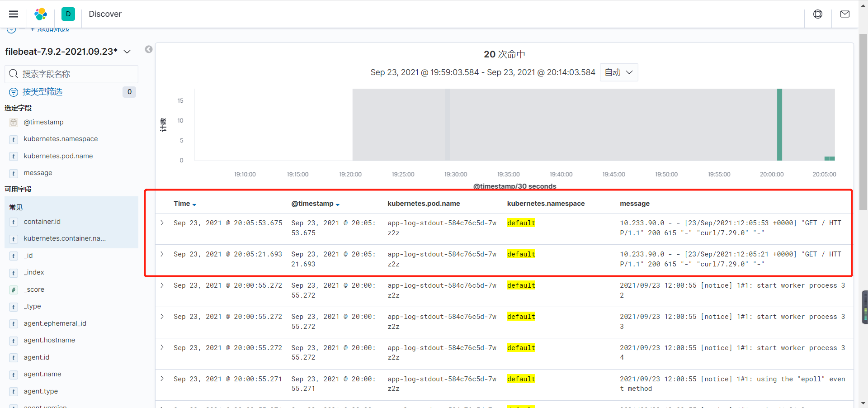Select the agent.ephemeral_id field
This screenshot has height=408, width=868.
[55, 323]
